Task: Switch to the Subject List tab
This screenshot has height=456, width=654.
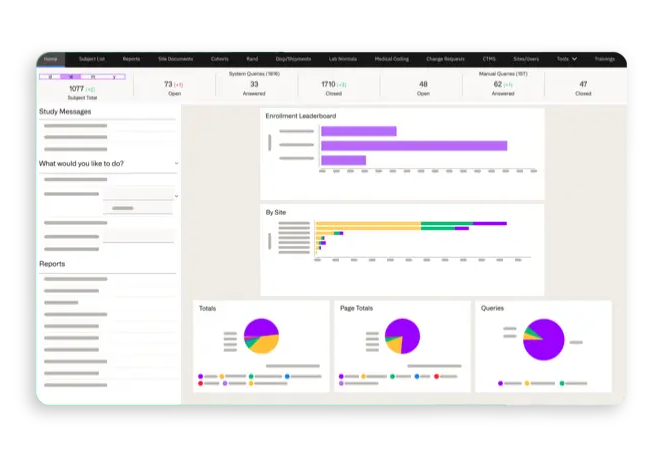Action: pyautogui.click(x=91, y=59)
